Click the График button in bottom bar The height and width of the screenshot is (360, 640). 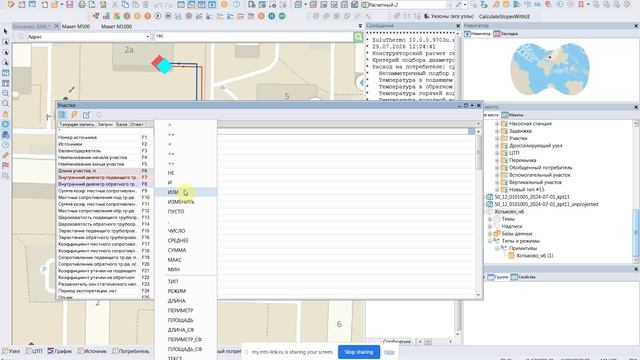[x=60, y=351]
